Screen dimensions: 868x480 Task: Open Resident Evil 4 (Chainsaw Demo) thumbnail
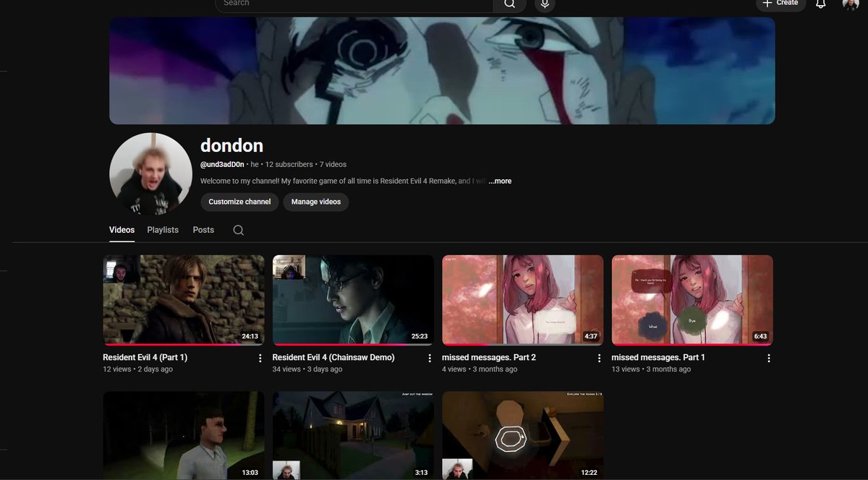coord(353,300)
